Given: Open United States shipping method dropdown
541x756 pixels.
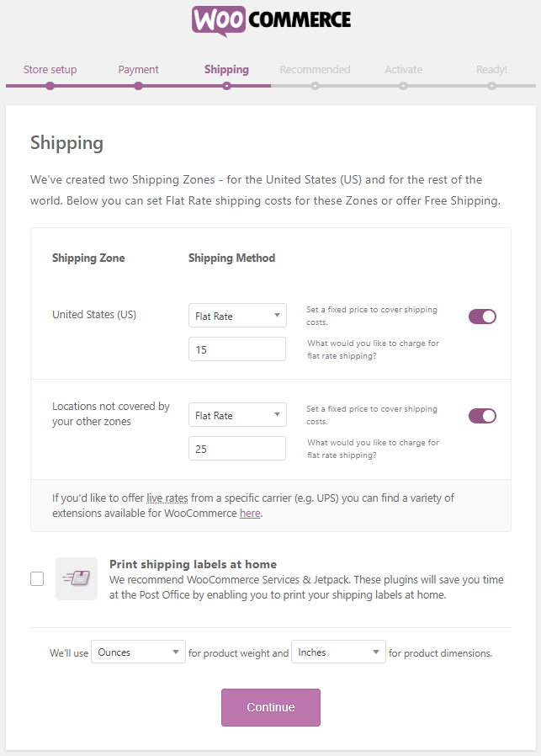Looking at the screenshot, I should (237, 316).
